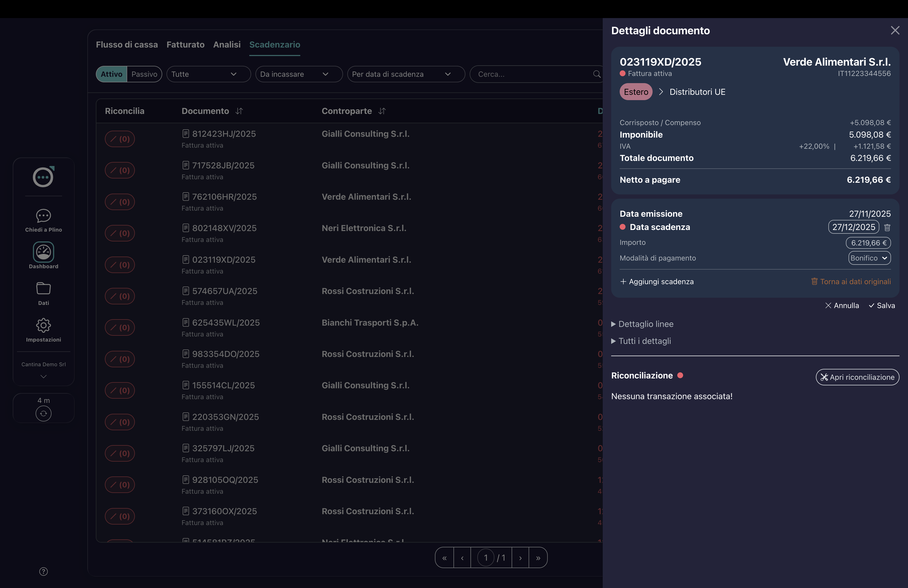Open Impostazioni gear icon
This screenshot has height=588, width=908.
coord(44,325)
